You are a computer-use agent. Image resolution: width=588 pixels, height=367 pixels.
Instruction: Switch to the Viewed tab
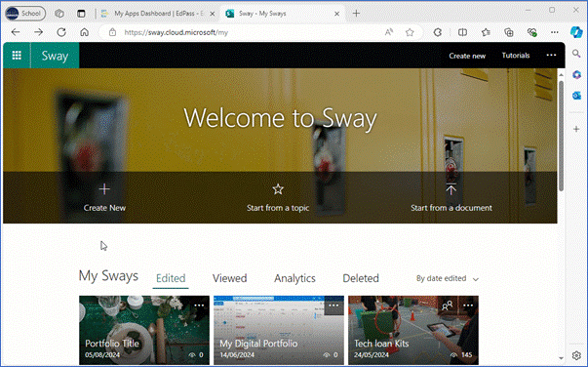tap(229, 278)
